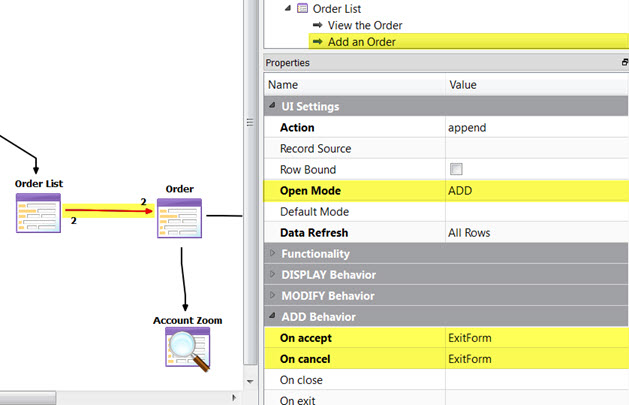The width and height of the screenshot is (629, 405).
Task: Expand the Functionality section
Action: 271,254
